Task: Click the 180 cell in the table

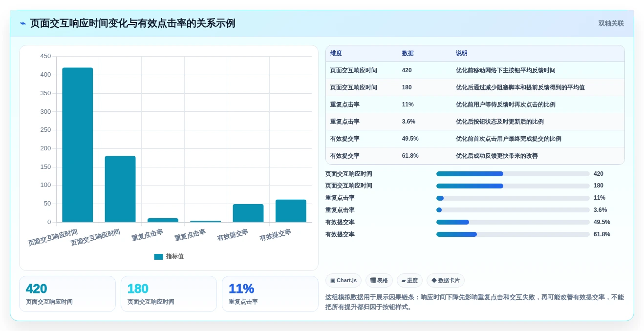Action: point(425,87)
